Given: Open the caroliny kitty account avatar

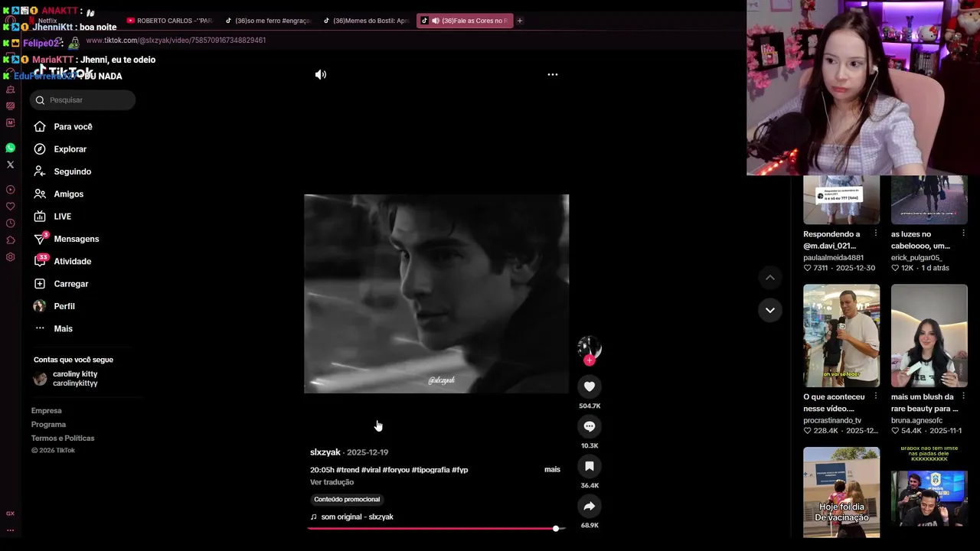Looking at the screenshot, I should (x=40, y=379).
